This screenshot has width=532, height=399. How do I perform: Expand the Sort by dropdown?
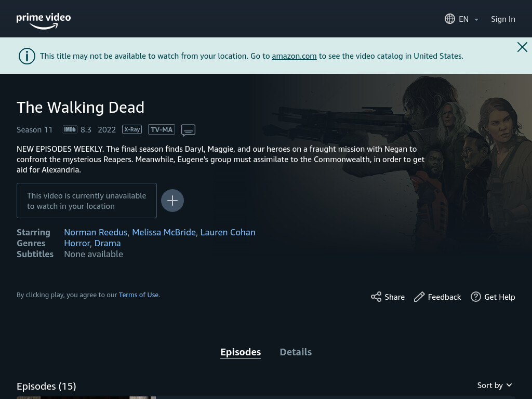[495, 385]
